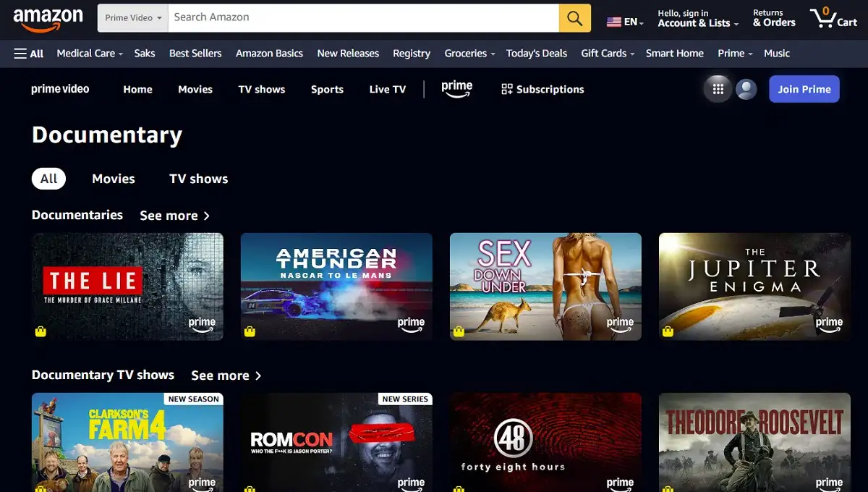Click the Documentary TV shows heading
Image resolution: width=868 pixels, height=492 pixels.
pos(103,375)
